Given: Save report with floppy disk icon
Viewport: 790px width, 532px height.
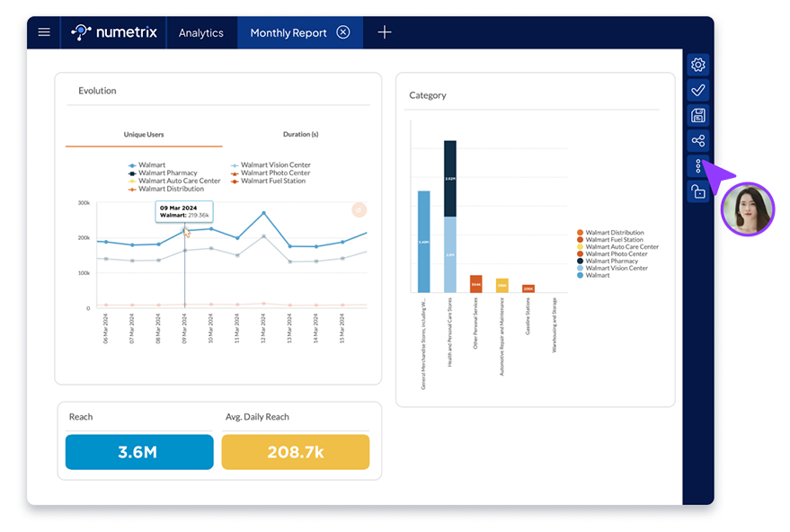Looking at the screenshot, I should (697, 115).
